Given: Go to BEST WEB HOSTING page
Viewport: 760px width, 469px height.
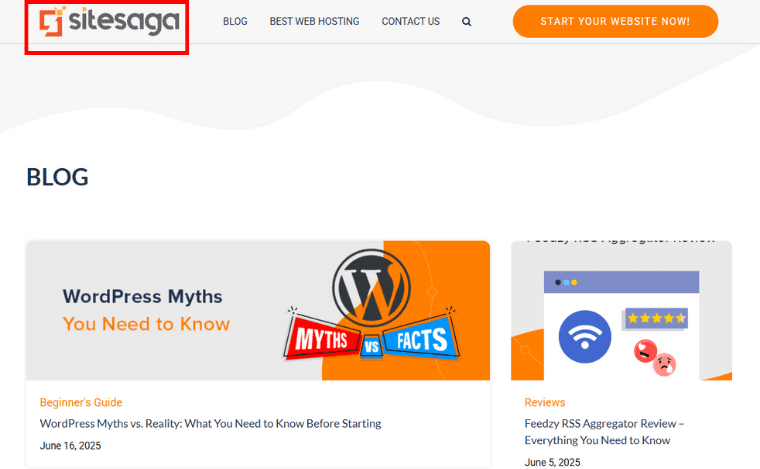Looking at the screenshot, I should (x=315, y=21).
